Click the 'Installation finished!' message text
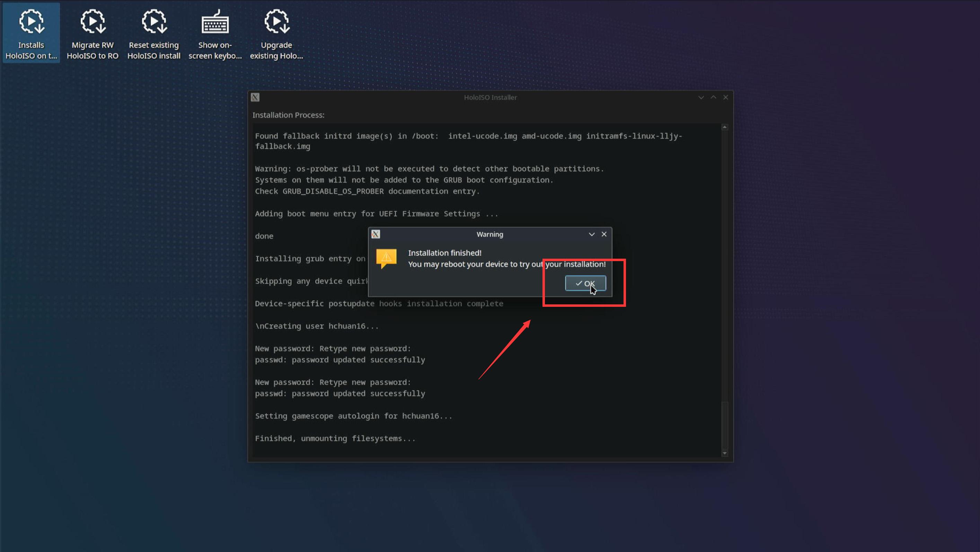 tap(445, 252)
